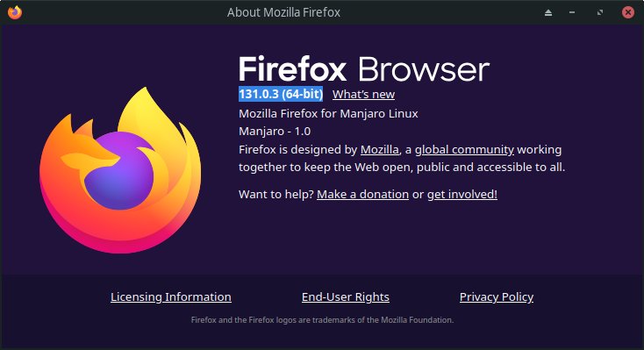This screenshot has height=350, width=644.
Task: Visit the Make a donation link
Action: [362, 195]
